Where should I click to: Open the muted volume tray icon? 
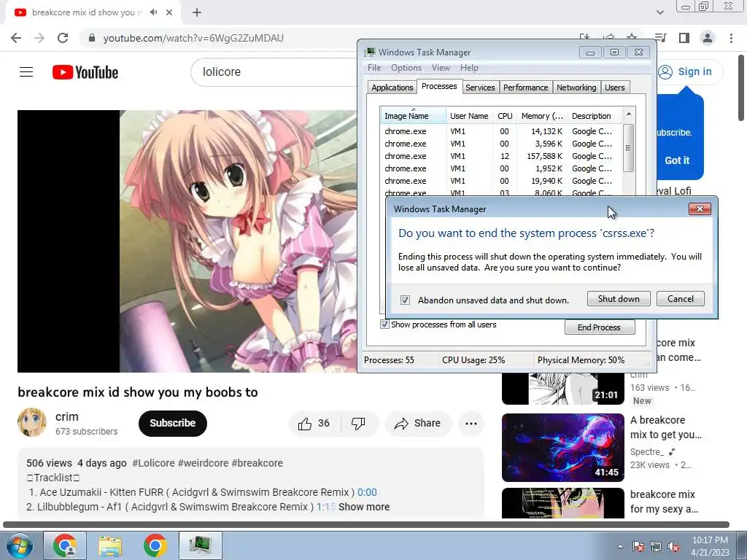pyautogui.click(x=673, y=546)
